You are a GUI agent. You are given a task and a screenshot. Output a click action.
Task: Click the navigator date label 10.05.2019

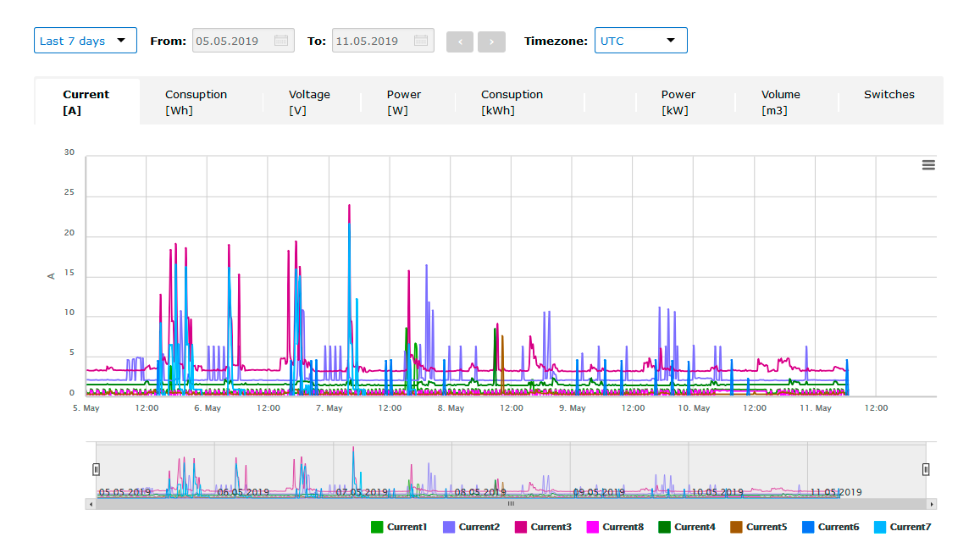tap(717, 492)
